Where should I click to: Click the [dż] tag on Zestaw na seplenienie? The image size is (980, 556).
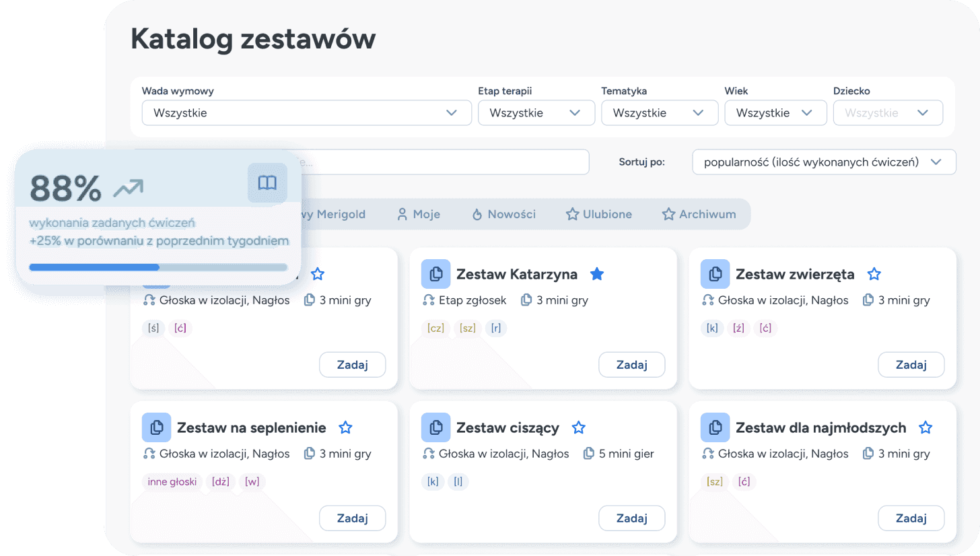point(221,482)
